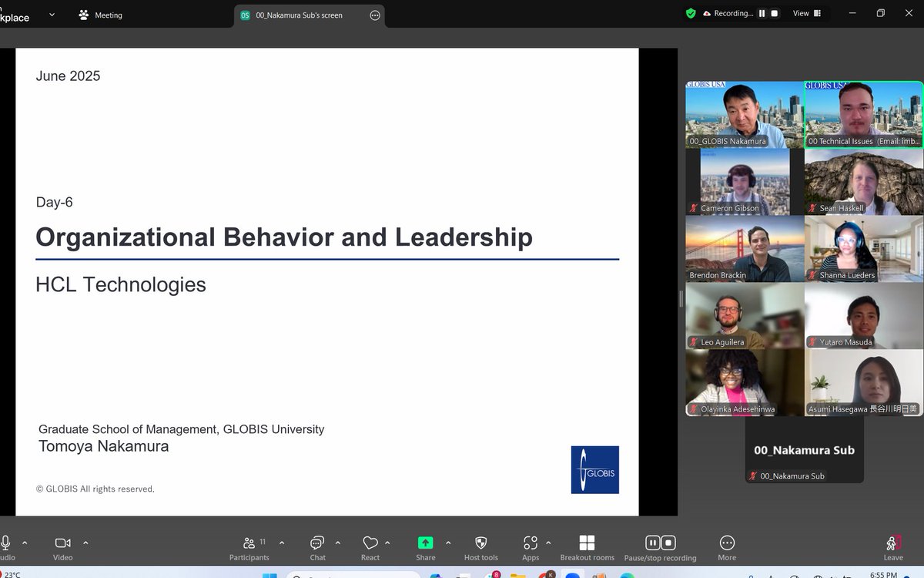This screenshot has width=924, height=578.
Task: Select Cameron Gibson video tile
Action: pyautogui.click(x=745, y=181)
